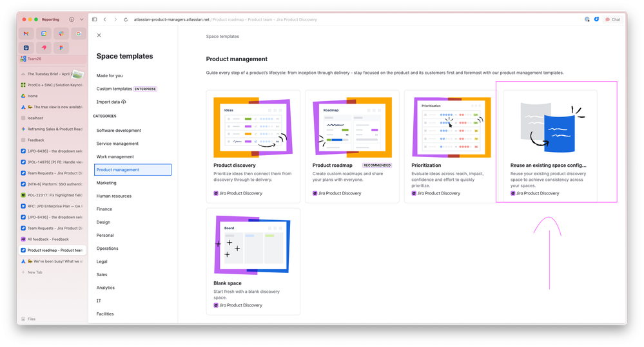Click the first extension icon in top-right toolbar
Image resolution: width=644 pixels, height=347 pixels.
click(x=587, y=19)
